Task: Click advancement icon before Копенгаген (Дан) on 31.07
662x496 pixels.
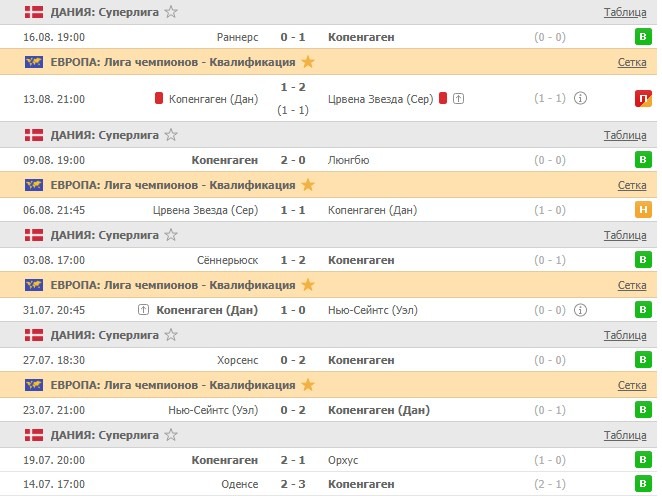Action: (144, 310)
